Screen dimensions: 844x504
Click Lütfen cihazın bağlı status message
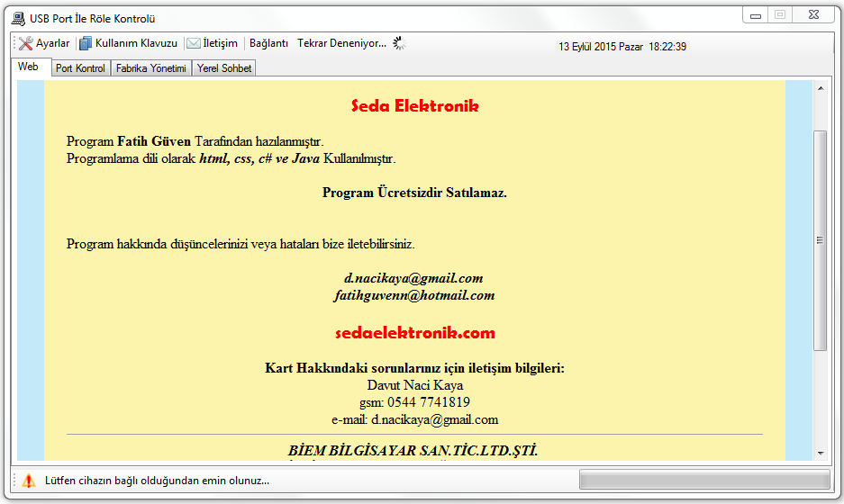(x=157, y=481)
